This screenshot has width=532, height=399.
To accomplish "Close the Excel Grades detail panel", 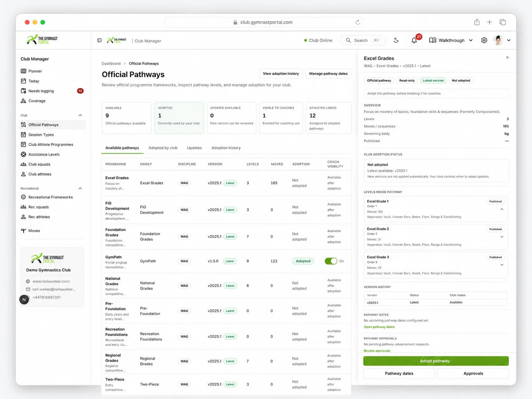I will pyautogui.click(x=507, y=57).
